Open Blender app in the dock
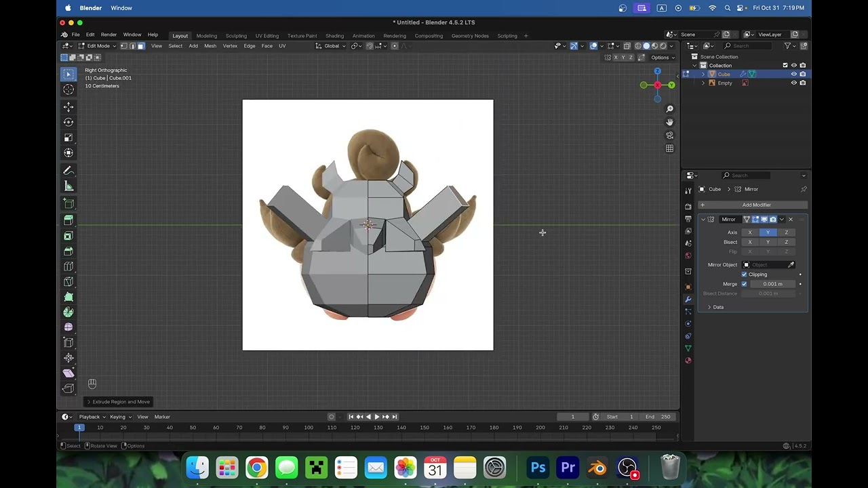Image resolution: width=868 pixels, height=488 pixels. coord(597,468)
